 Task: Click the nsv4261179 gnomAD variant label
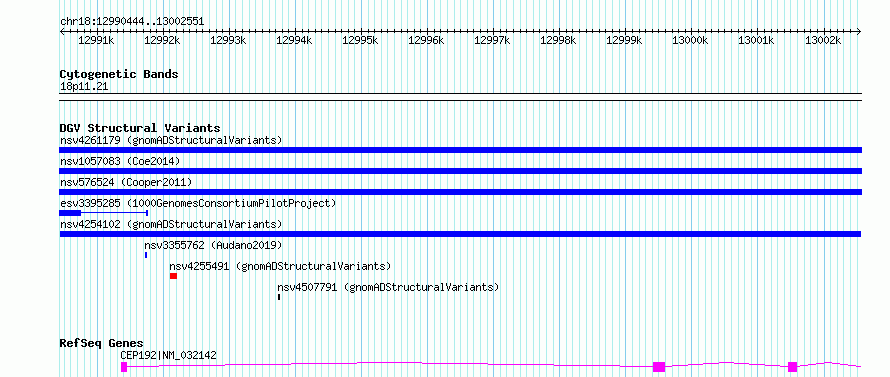click(171, 140)
